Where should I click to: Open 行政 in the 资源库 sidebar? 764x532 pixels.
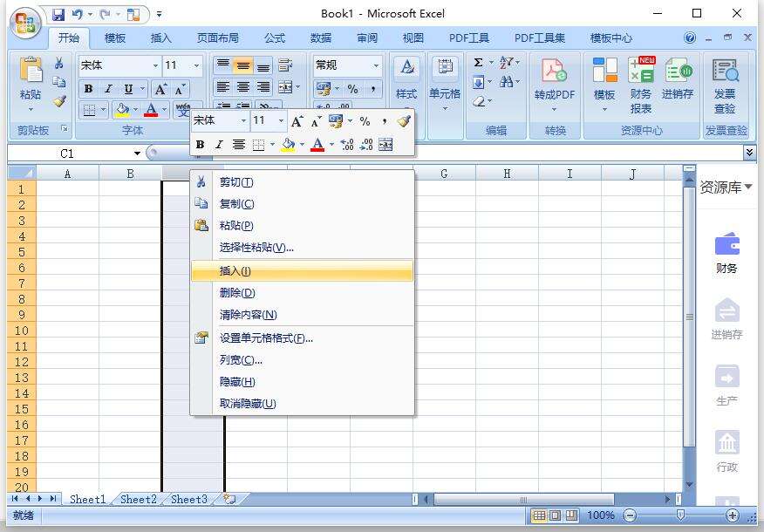coord(727,452)
